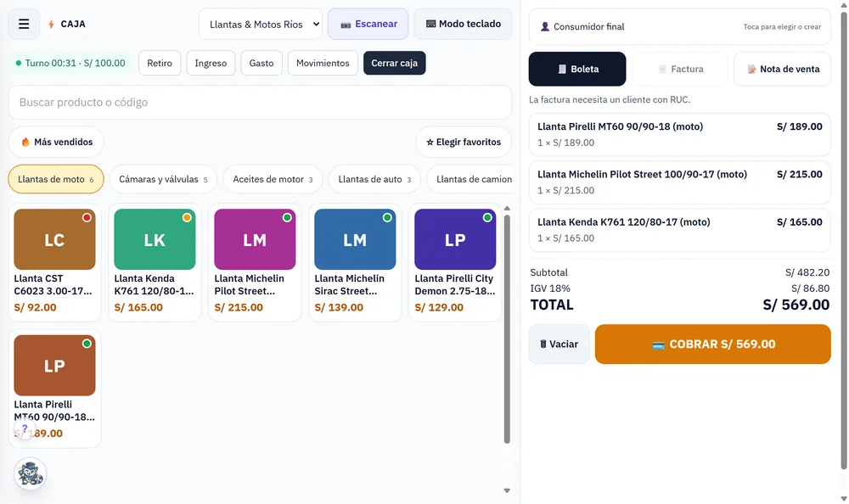Switch to Aceites de motor category
This screenshot has width=849, height=504.
[x=273, y=179]
